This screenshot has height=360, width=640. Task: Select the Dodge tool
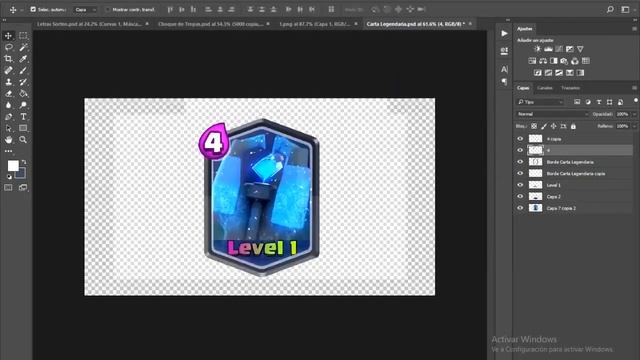pyautogui.click(x=23, y=105)
